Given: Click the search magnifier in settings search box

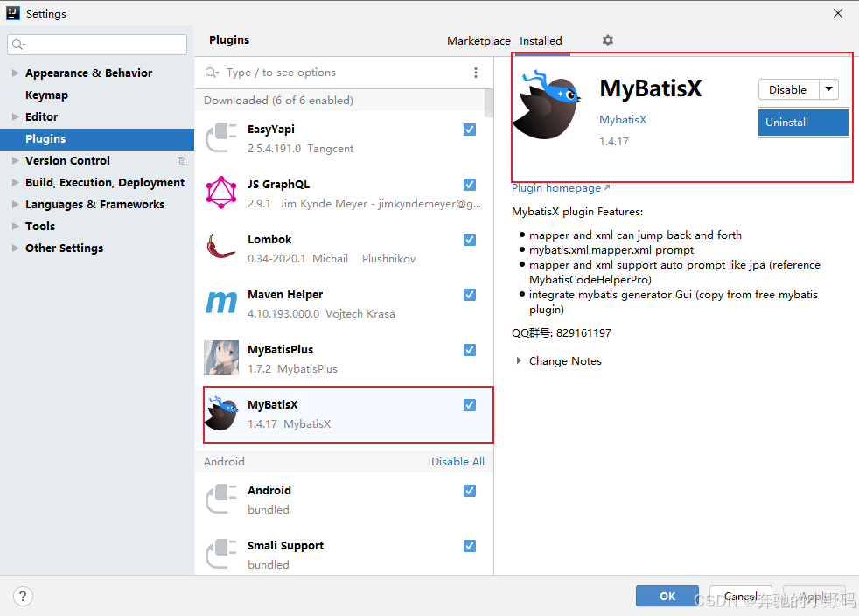Looking at the screenshot, I should pyautogui.click(x=18, y=45).
